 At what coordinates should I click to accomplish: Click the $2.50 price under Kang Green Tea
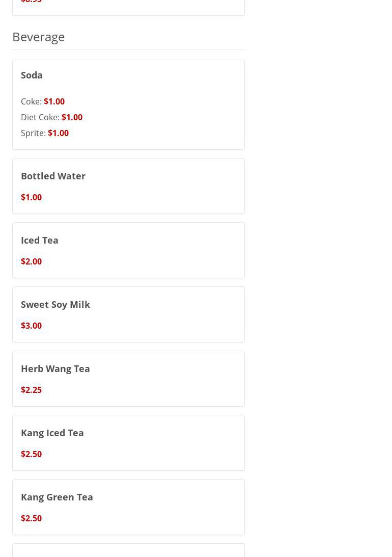point(31,518)
